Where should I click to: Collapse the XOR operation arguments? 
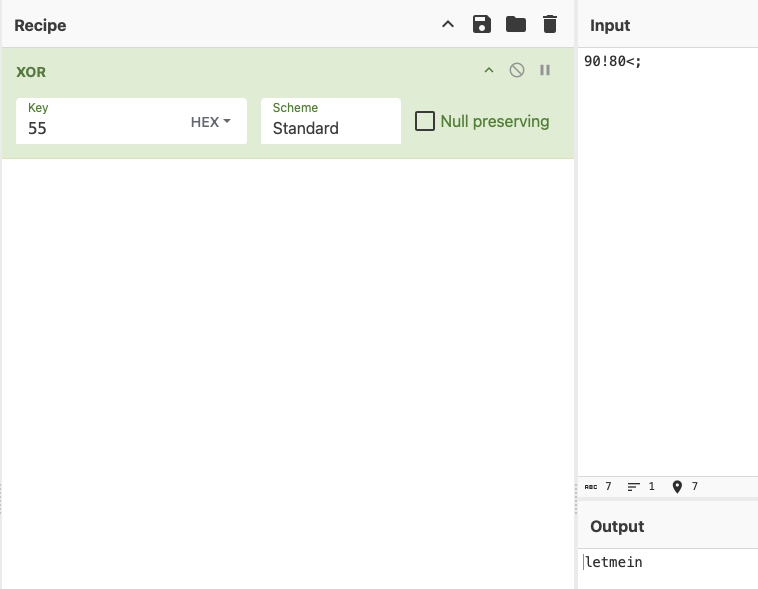pyautogui.click(x=489, y=70)
